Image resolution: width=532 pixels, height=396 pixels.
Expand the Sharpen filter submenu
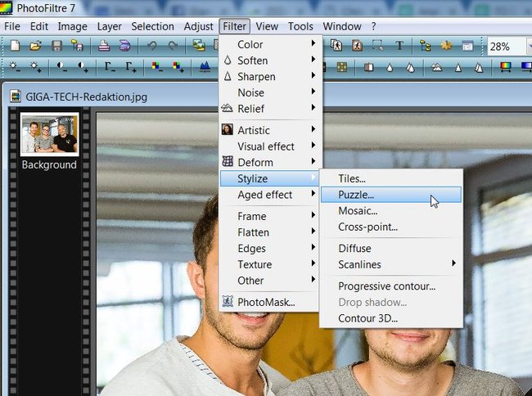(270, 77)
